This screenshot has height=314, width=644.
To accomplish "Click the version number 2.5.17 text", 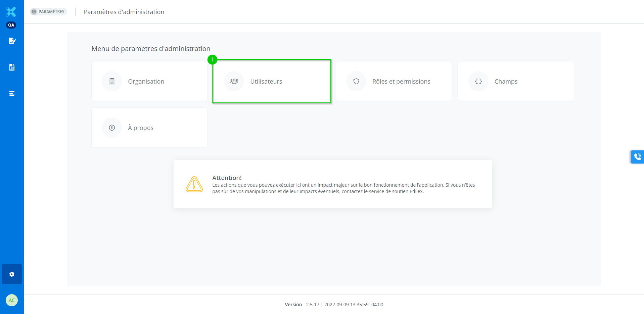I will coord(312,305).
